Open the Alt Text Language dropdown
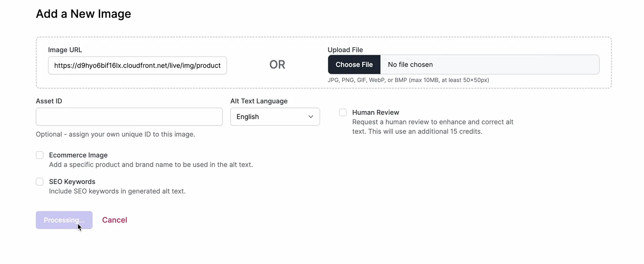The width and height of the screenshot is (644, 264). pos(275,117)
